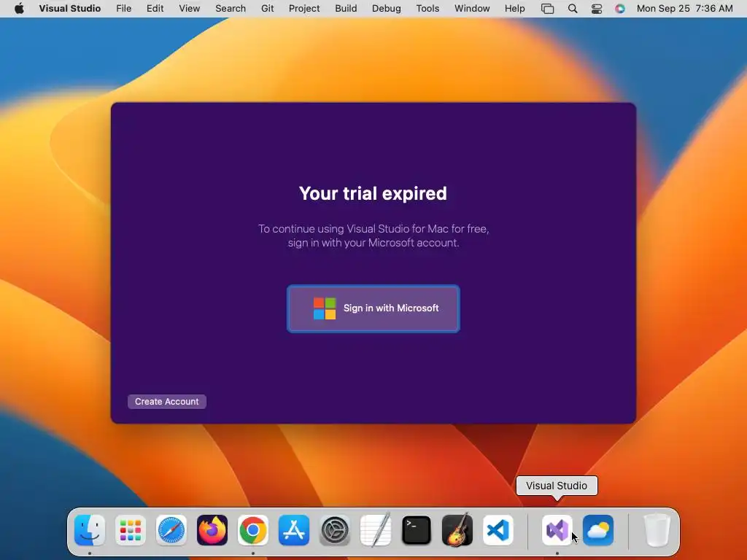Launch GarageBand from the Dock
This screenshot has width=747, height=560.
(x=457, y=530)
